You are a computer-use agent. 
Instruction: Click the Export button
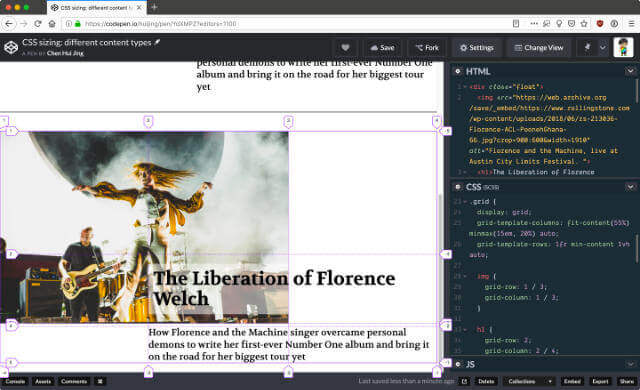coord(600,381)
